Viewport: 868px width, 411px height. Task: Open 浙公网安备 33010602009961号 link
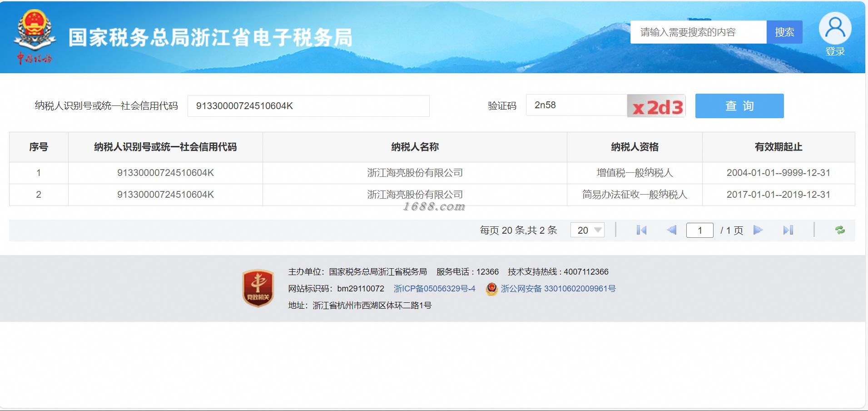point(558,289)
